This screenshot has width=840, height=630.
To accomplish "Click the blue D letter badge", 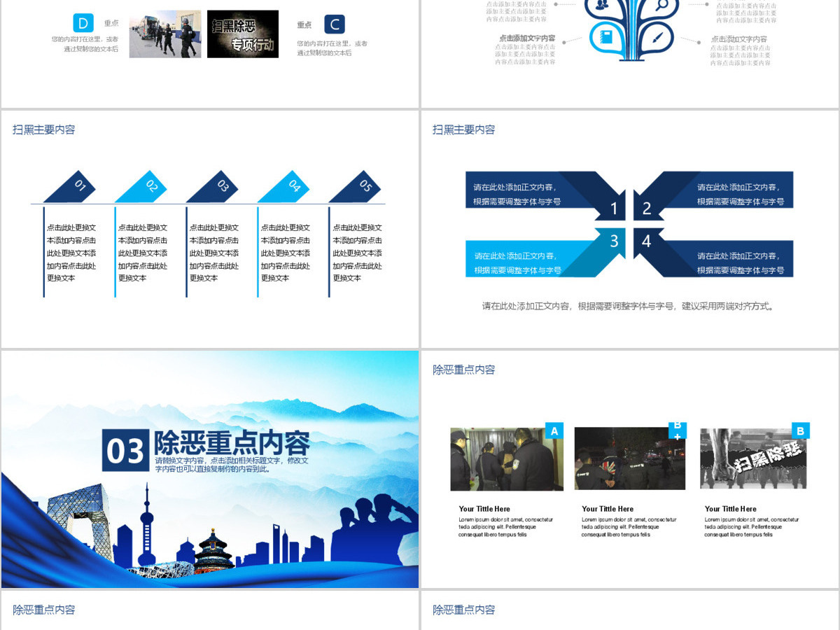I will 83,23.
